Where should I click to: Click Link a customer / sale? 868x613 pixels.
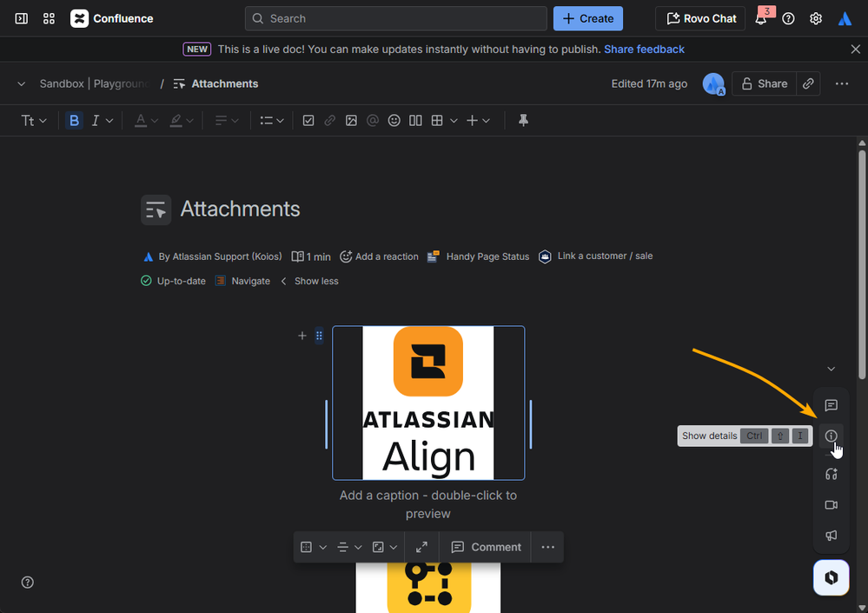596,256
